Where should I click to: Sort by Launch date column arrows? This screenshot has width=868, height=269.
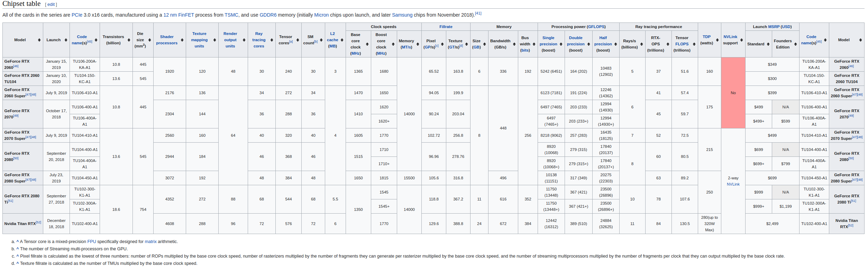pos(66,40)
